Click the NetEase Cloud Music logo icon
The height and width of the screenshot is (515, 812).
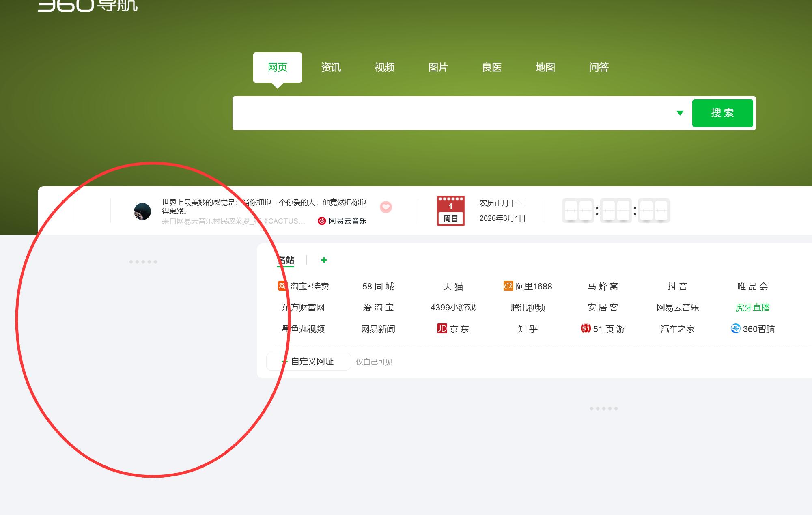[322, 221]
